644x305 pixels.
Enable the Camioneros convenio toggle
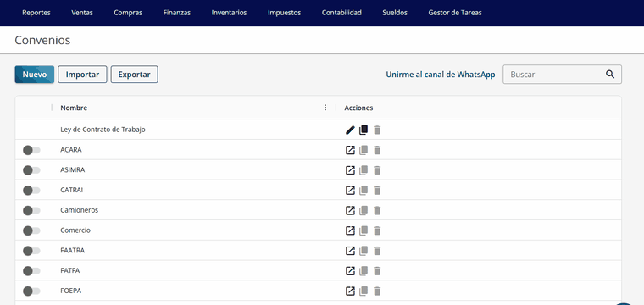coord(31,211)
